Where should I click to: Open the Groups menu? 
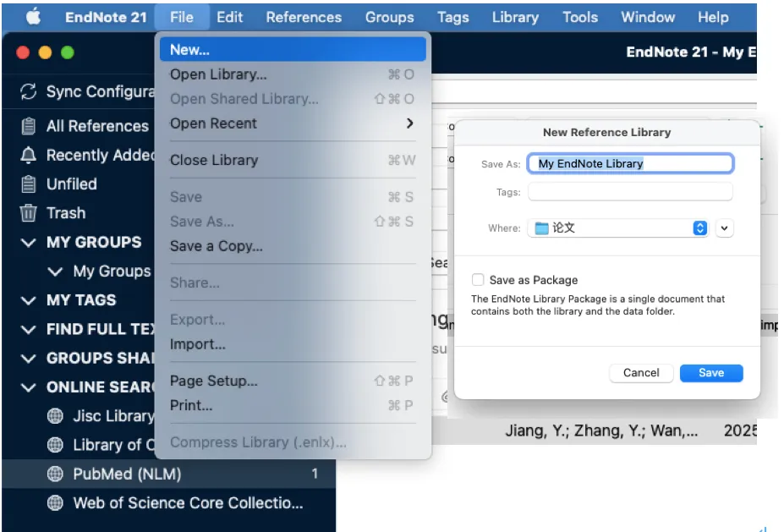pos(390,17)
